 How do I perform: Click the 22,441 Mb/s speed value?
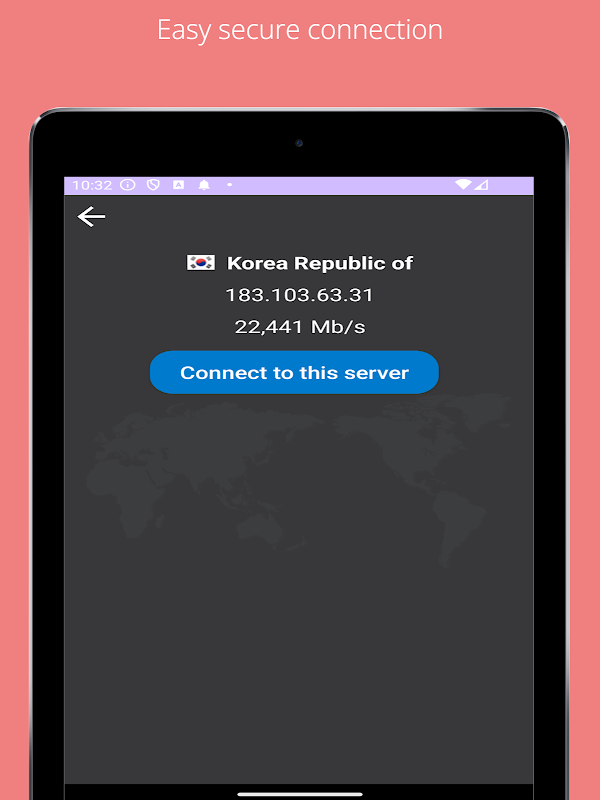[300, 327]
